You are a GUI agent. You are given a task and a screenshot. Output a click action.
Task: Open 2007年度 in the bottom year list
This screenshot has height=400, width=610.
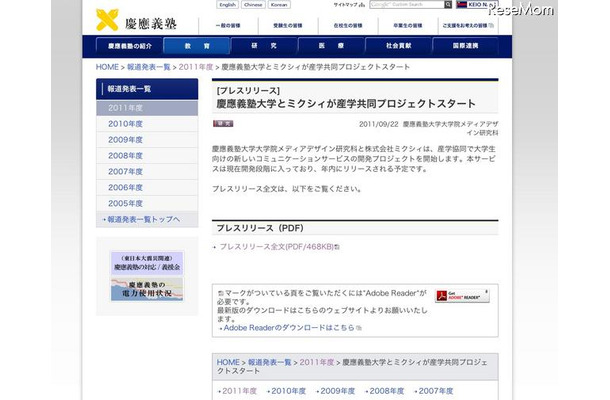pos(434,391)
